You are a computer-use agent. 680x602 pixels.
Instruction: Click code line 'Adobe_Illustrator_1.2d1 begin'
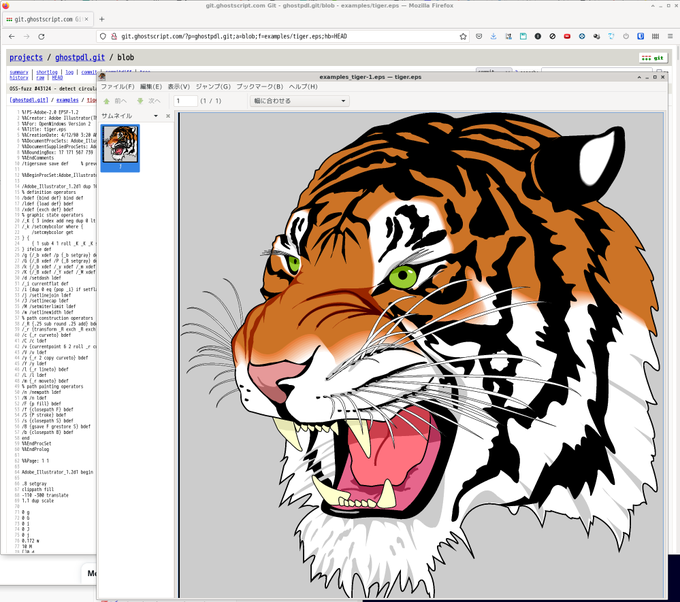coord(57,472)
